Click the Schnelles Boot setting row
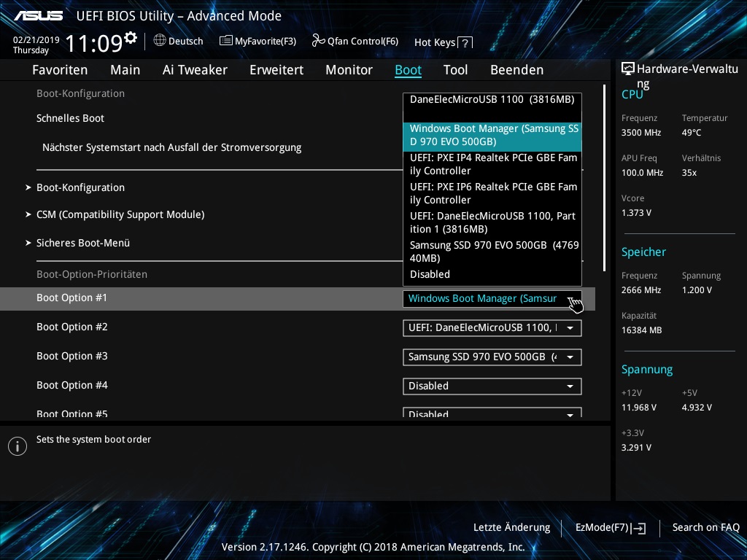The image size is (747, 560). click(x=70, y=119)
